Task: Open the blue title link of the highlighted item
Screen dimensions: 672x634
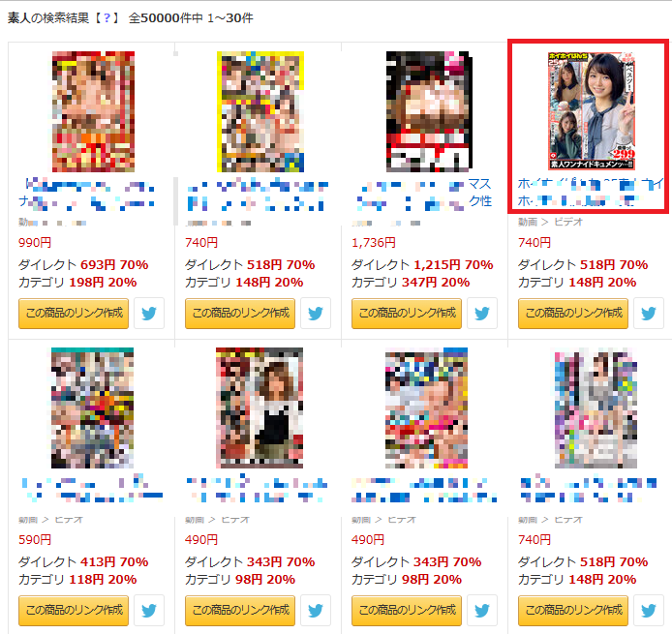Action: click(x=591, y=192)
